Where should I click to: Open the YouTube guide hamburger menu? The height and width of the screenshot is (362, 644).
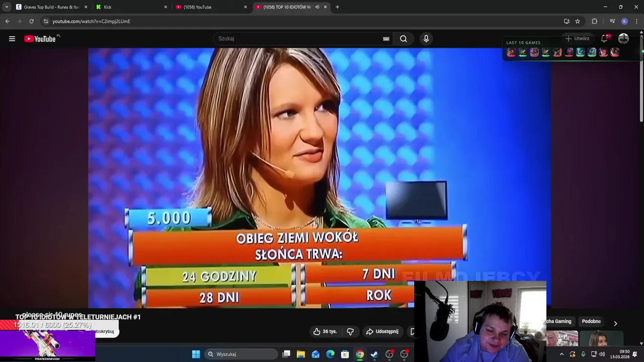coord(12,39)
